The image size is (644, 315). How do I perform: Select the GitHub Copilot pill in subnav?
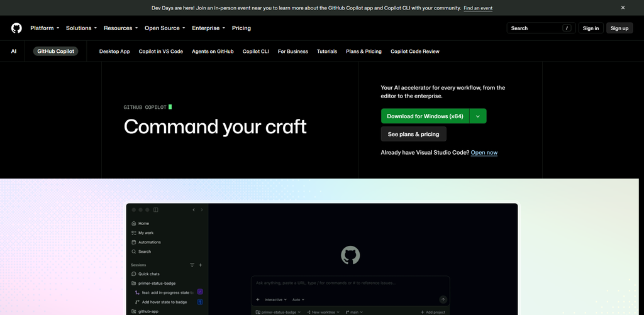click(55, 52)
